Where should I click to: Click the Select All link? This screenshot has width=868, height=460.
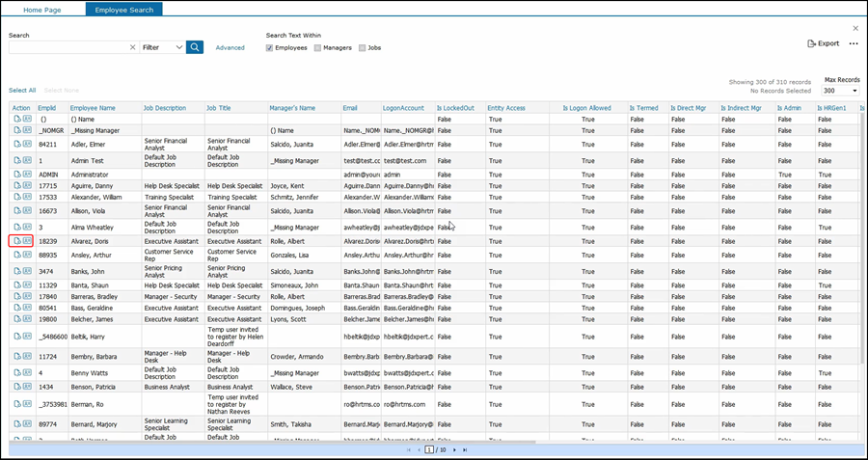point(22,90)
